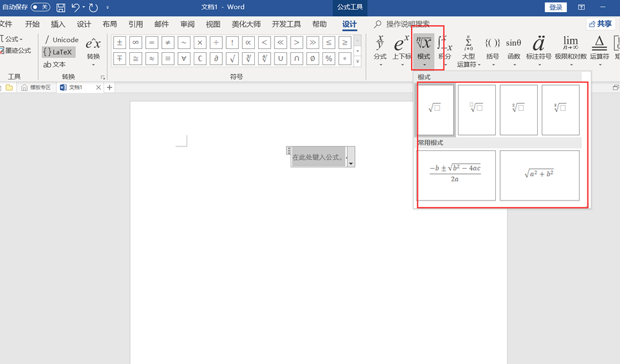This screenshot has width=620, height=364.
Task: Switch to the 模板专区 document tab
Action: point(36,87)
